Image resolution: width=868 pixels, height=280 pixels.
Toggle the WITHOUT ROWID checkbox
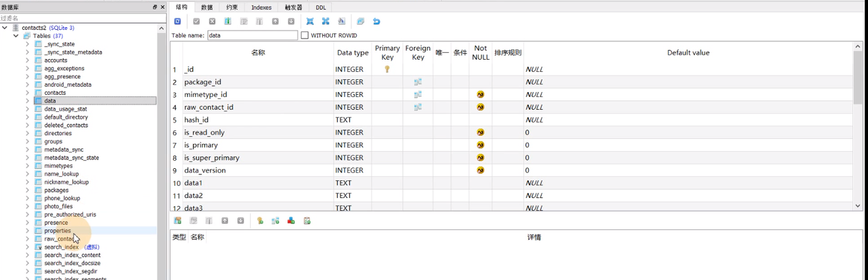coord(304,35)
